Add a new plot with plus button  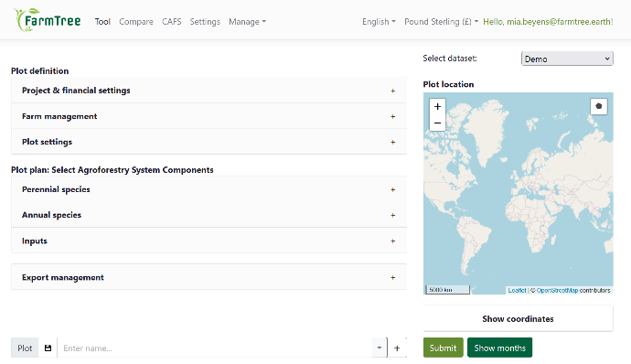pos(397,348)
